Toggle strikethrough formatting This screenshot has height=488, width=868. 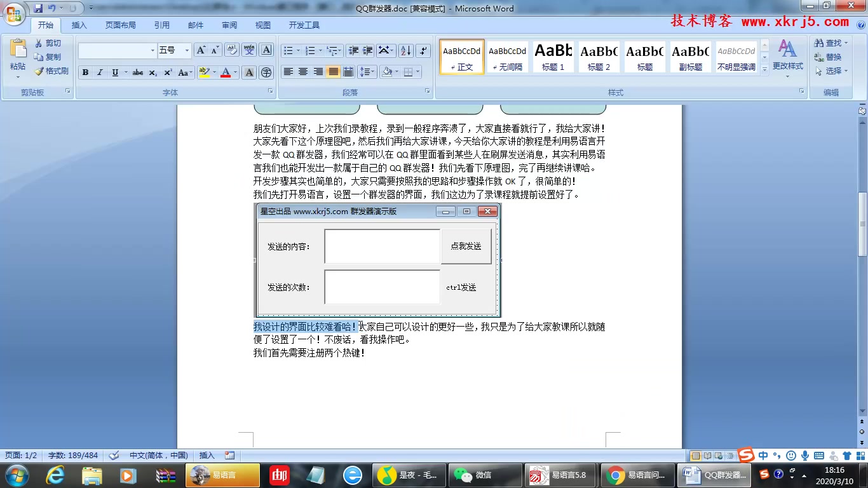(138, 72)
